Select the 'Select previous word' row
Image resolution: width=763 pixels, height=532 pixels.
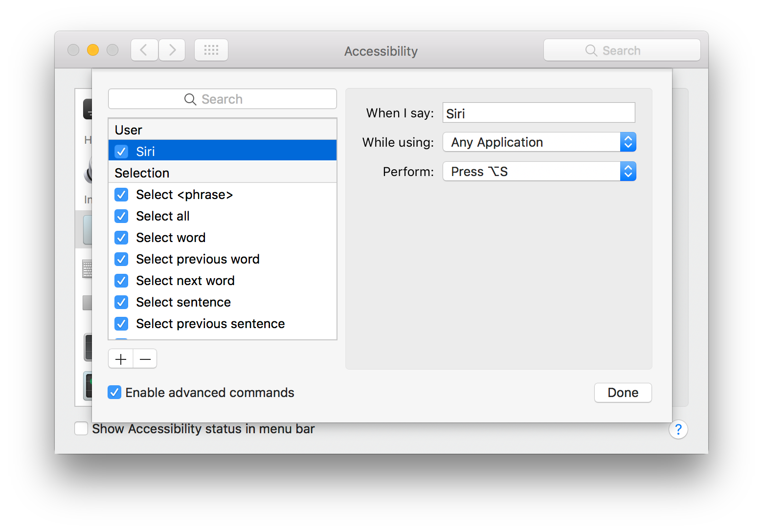[x=223, y=259]
